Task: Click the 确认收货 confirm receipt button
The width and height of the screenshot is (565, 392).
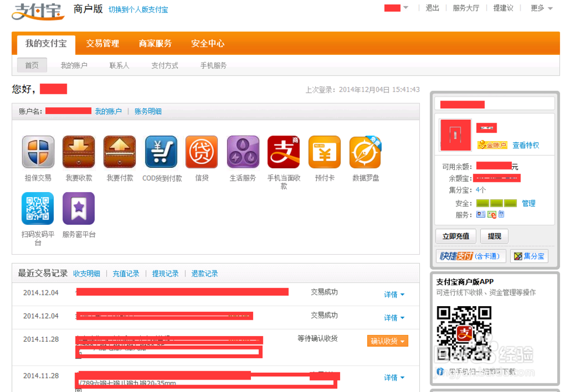Action: pyautogui.click(x=388, y=341)
